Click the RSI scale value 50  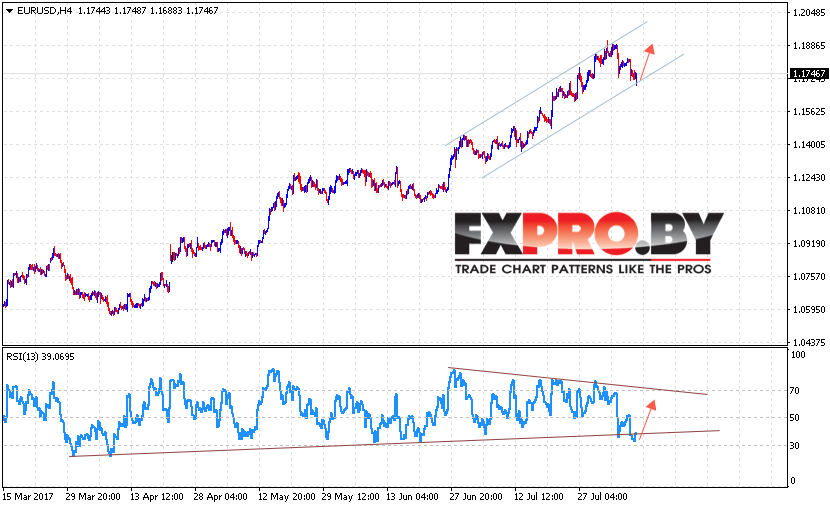(x=795, y=418)
